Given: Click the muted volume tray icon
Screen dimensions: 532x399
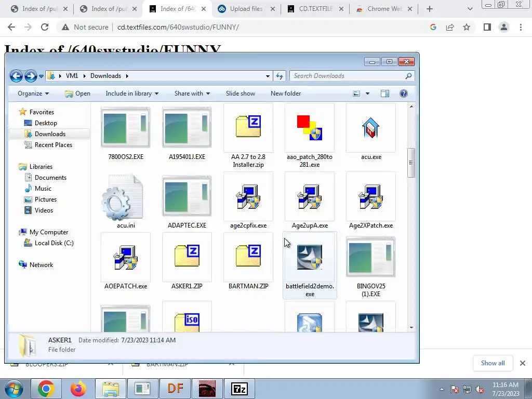Looking at the screenshot, I should pyautogui.click(x=480, y=390).
